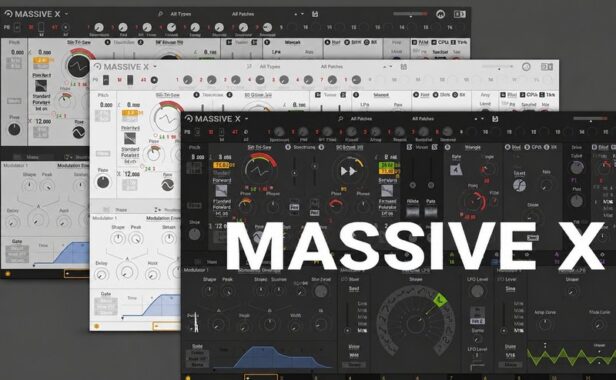This screenshot has width=616, height=380.
Task: Click the Drive knob in the front window
Action: click(576, 167)
